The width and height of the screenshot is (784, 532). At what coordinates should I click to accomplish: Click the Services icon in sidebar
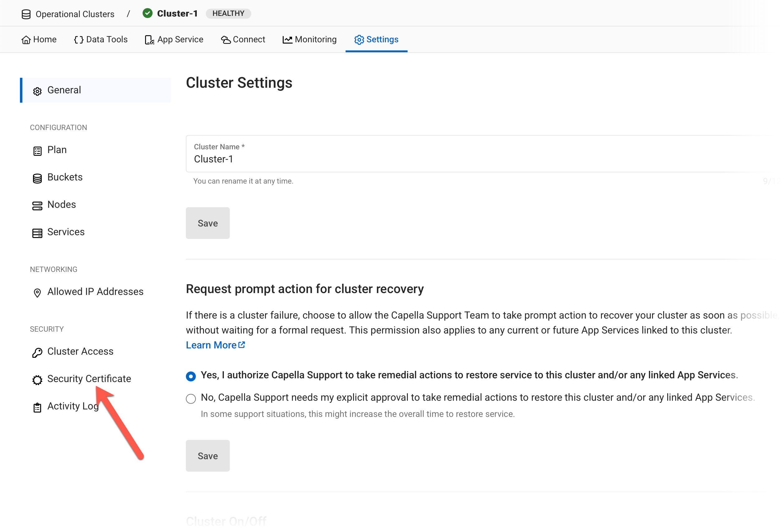point(37,233)
